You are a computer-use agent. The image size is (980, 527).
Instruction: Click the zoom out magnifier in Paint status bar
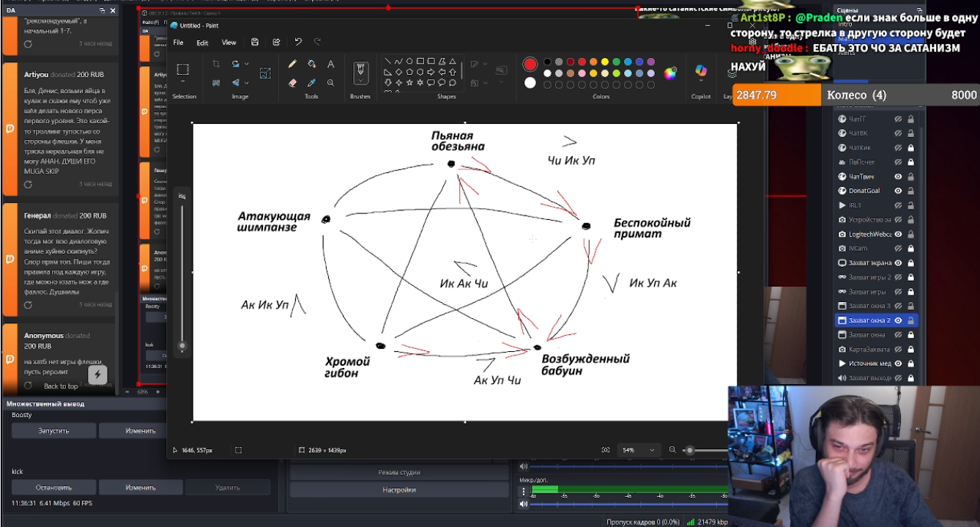(x=673, y=450)
